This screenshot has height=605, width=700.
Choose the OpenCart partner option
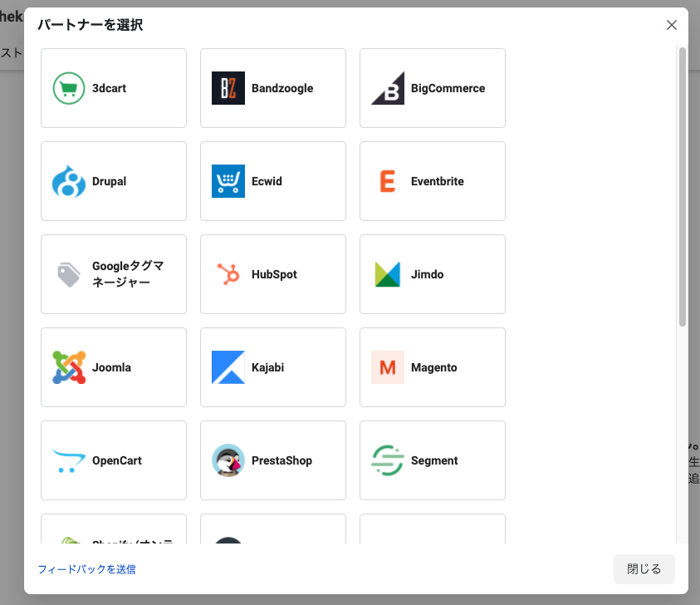114,460
